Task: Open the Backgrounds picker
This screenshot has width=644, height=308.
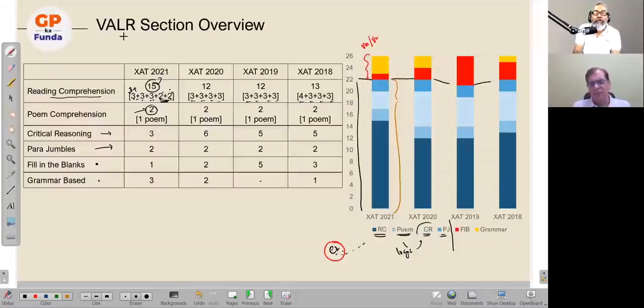Action: [x=174, y=297]
